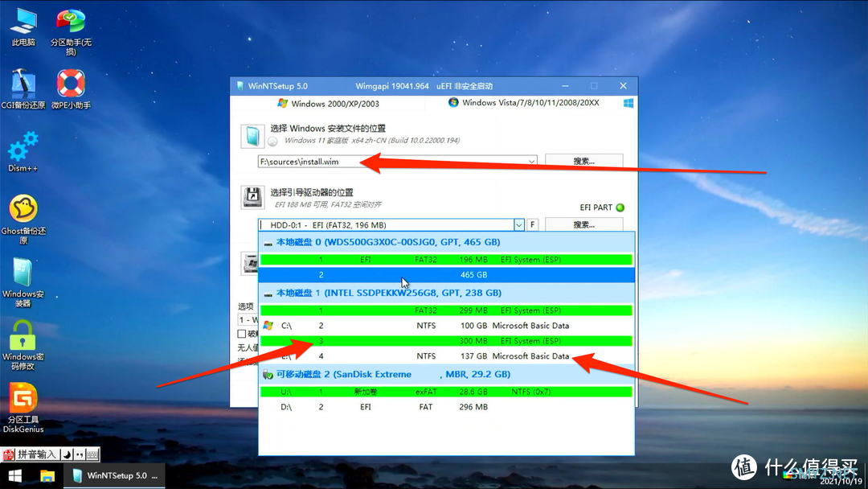The width and height of the screenshot is (868, 489).
Task: Click the disc image icon under install location
Action: click(x=272, y=142)
